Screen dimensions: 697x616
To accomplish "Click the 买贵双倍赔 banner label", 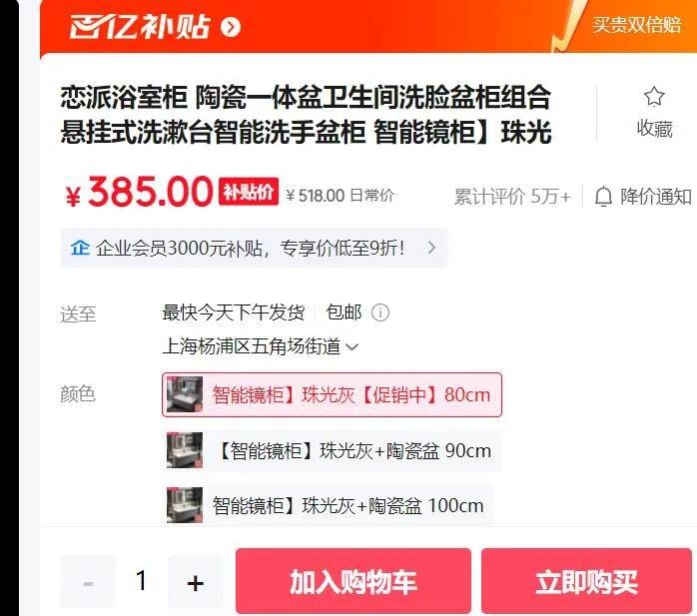I will point(636,24).
